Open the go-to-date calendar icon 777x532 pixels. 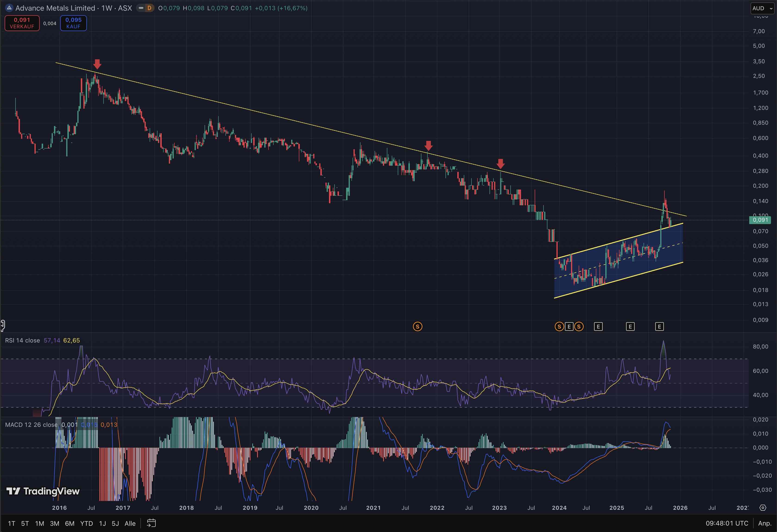[152, 523]
